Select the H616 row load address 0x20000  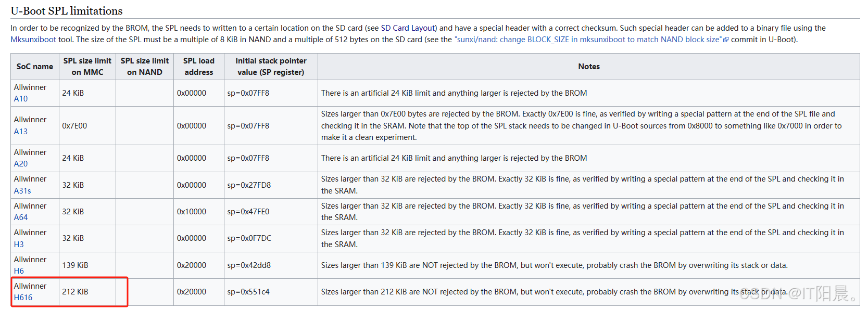click(199, 292)
